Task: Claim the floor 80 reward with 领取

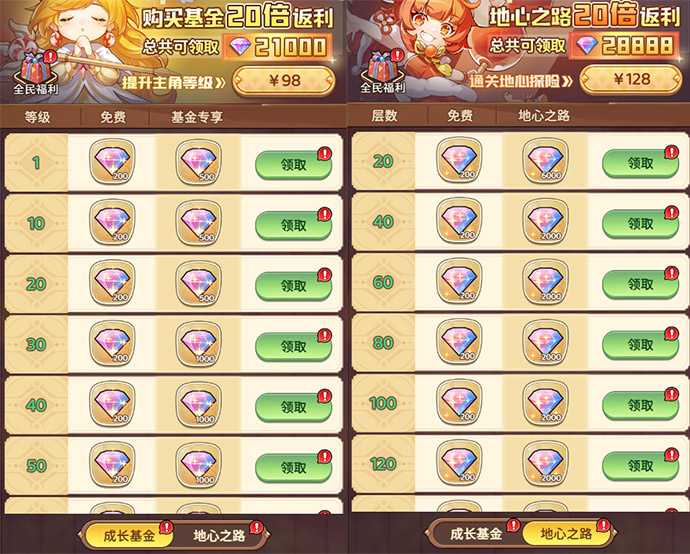Action: pyautogui.click(x=640, y=345)
